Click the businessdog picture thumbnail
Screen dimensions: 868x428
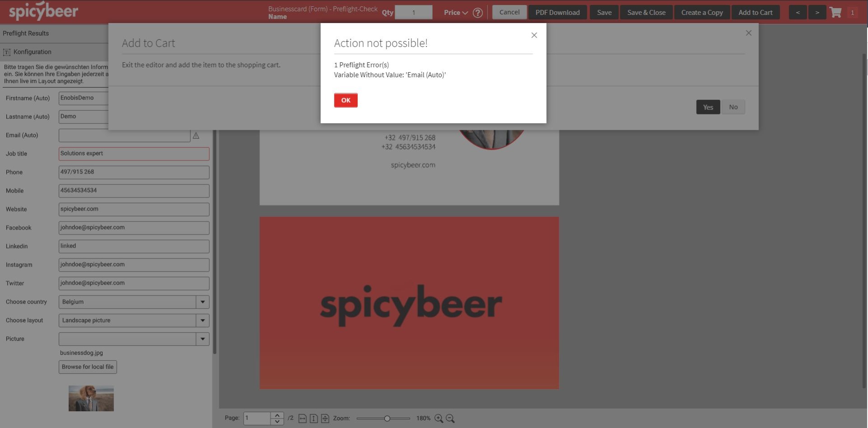[x=91, y=398]
